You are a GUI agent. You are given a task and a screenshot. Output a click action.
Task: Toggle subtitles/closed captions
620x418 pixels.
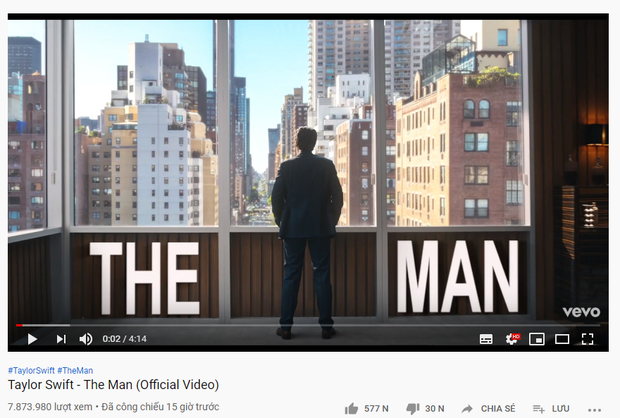(x=486, y=339)
